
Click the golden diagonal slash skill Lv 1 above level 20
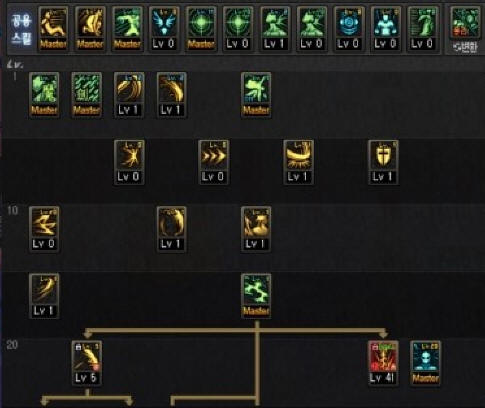click(44, 296)
